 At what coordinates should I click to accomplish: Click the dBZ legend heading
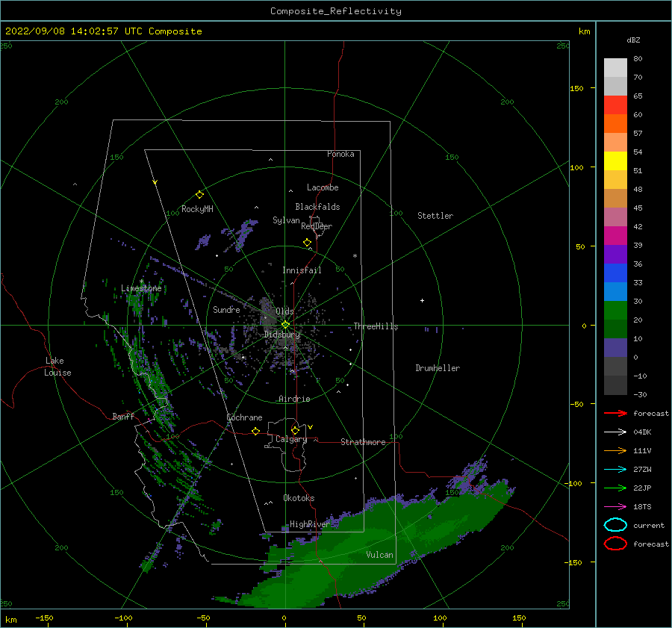click(x=633, y=40)
